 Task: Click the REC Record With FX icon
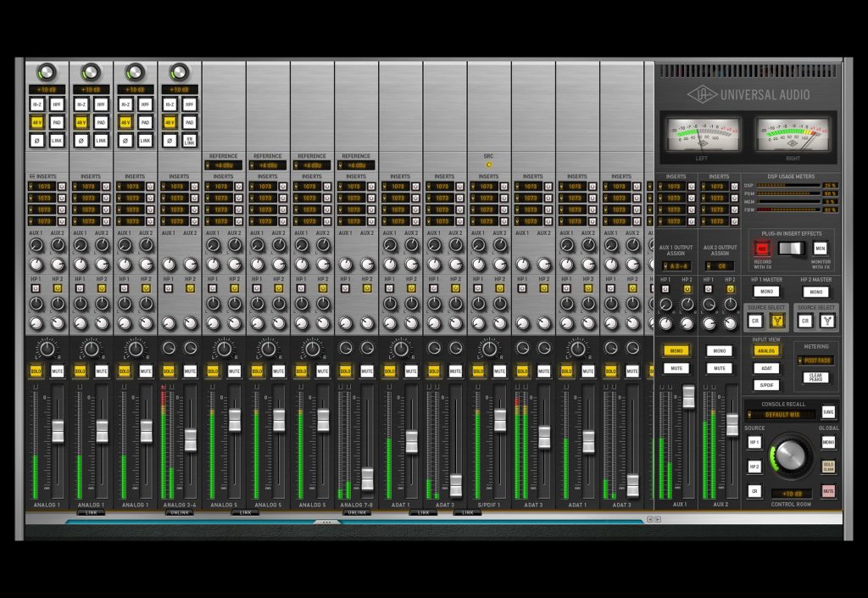pos(762,249)
